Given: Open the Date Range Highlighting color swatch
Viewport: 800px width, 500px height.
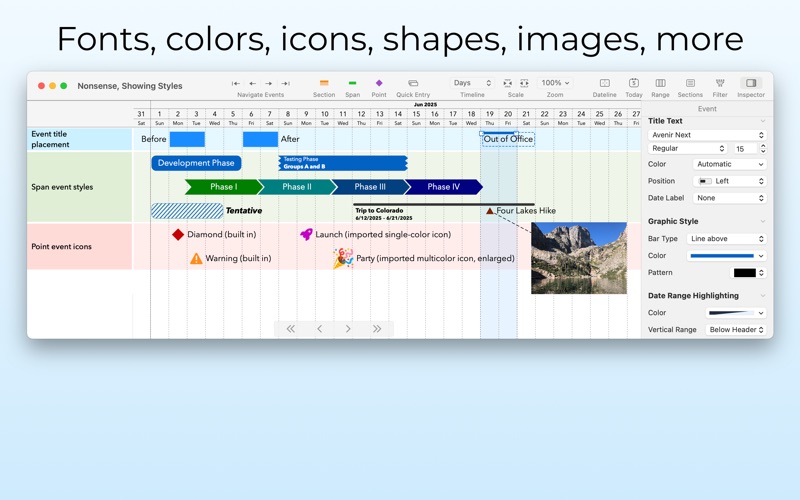Looking at the screenshot, I should (x=736, y=313).
